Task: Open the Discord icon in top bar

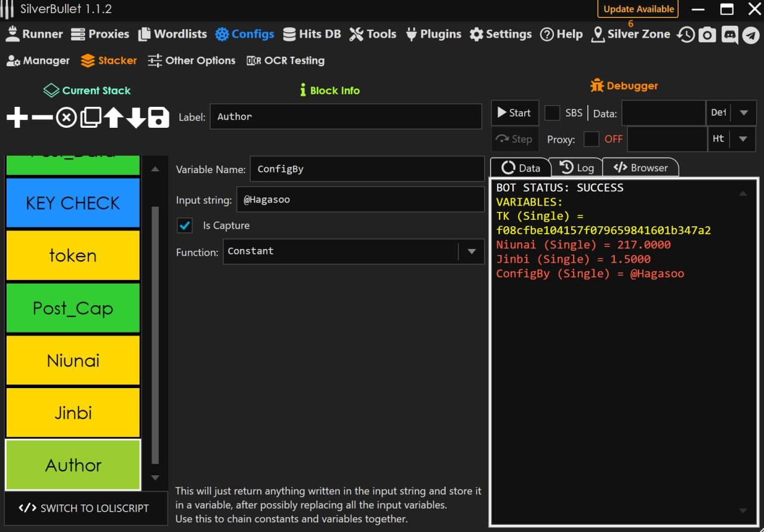Action: [x=729, y=35]
